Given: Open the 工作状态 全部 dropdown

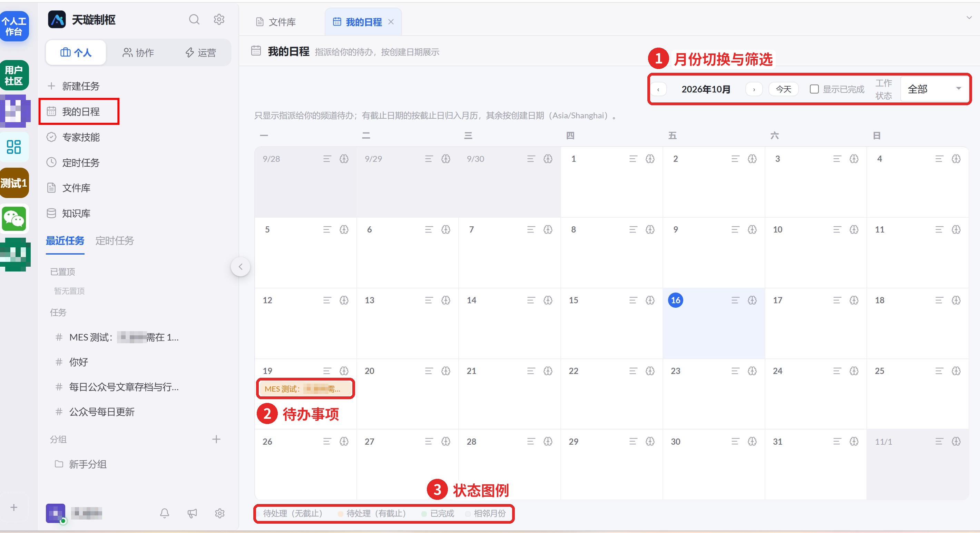Looking at the screenshot, I should (x=935, y=89).
